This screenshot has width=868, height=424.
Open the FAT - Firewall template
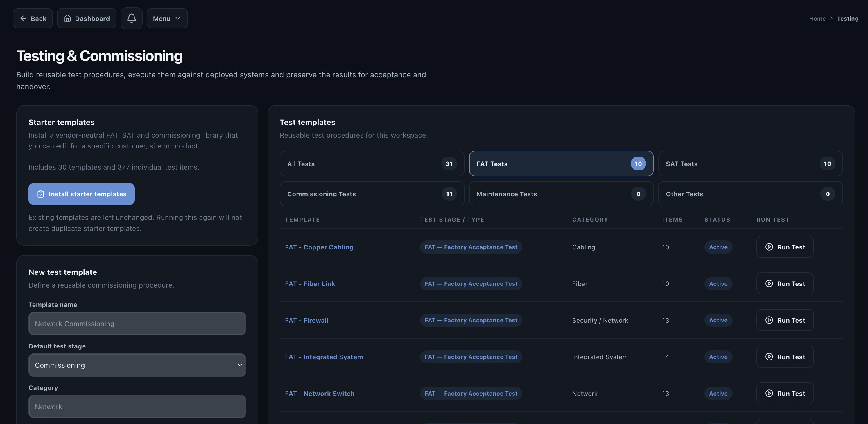307,320
